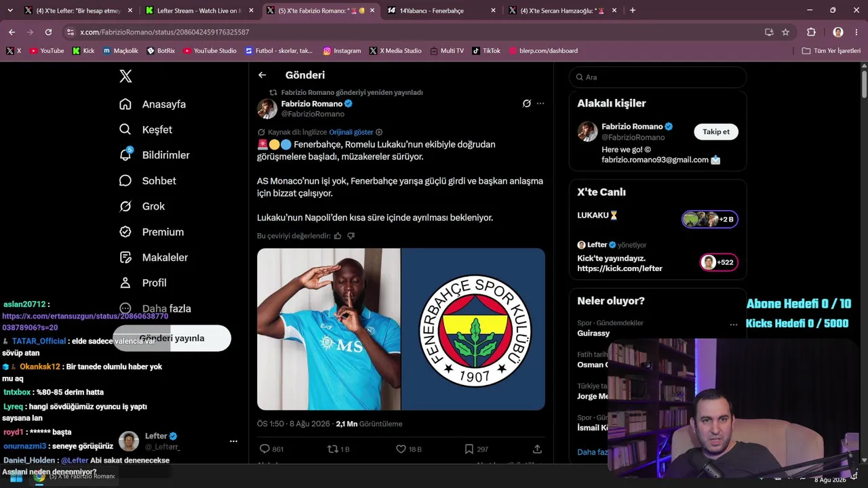Image resolution: width=868 pixels, height=488 pixels.
Task: Open Lefter account menu dots
Action: pos(233,441)
